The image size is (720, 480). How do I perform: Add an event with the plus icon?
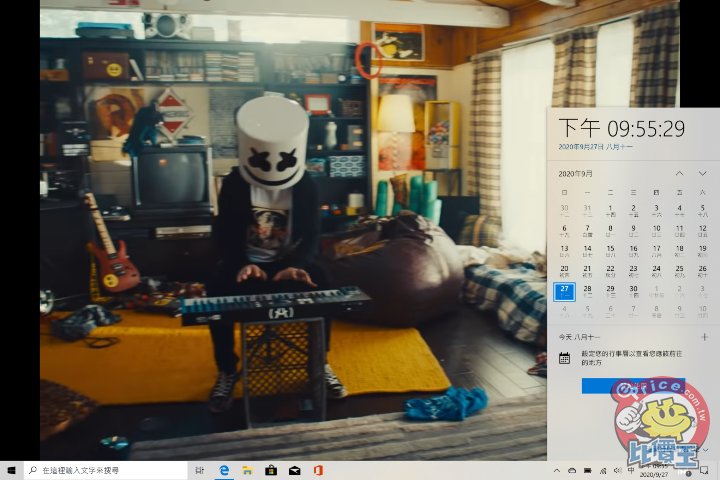[704, 337]
